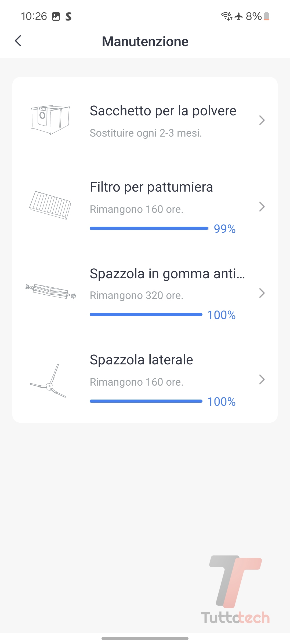290x644 pixels.
Task: Tap the rubber roller brush icon
Action: click(50, 291)
